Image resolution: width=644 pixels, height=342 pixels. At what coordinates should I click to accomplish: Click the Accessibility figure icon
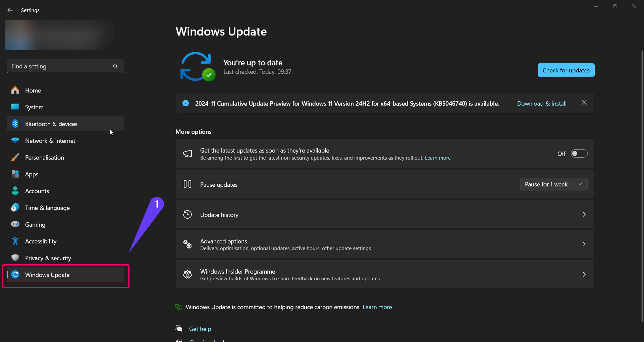[15, 241]
